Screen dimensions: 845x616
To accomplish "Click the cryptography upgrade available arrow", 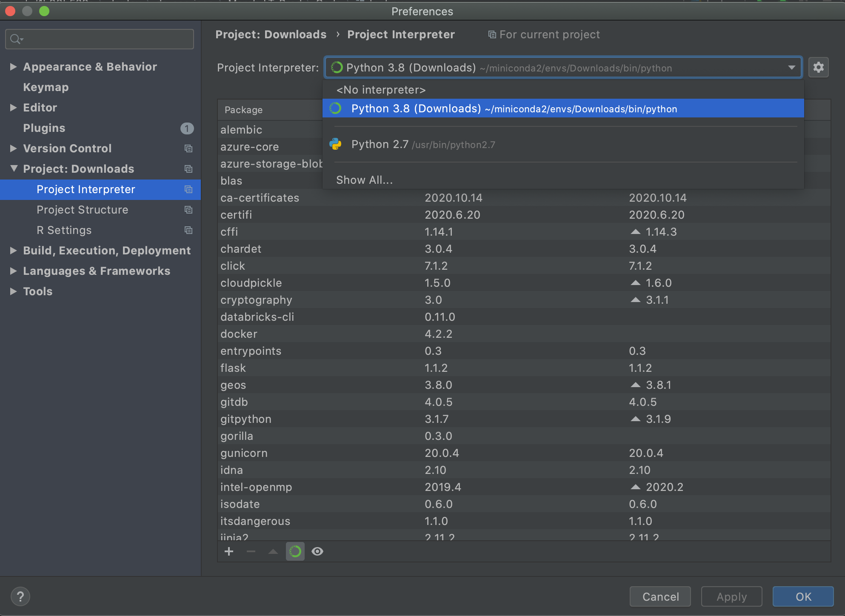I will coord(635,300).
